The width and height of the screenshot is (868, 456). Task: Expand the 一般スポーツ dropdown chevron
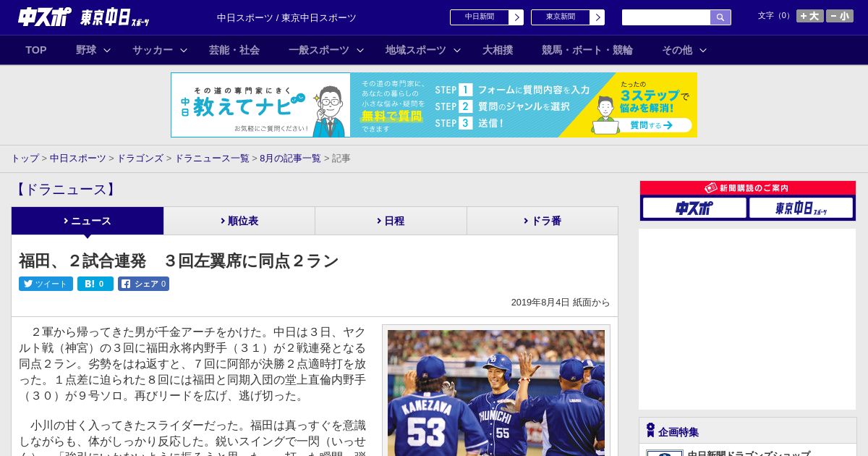[360, 51]
